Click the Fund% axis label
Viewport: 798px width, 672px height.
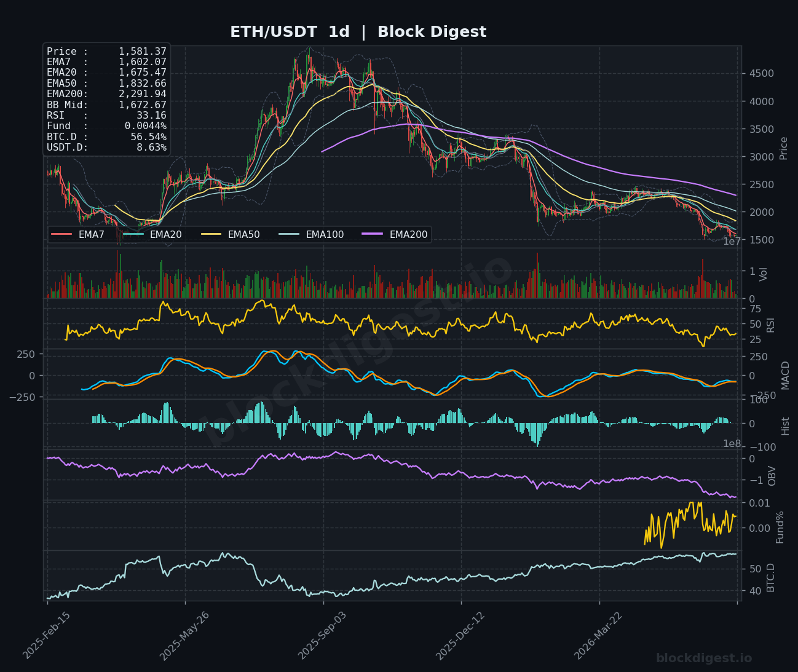click(780, 526)
